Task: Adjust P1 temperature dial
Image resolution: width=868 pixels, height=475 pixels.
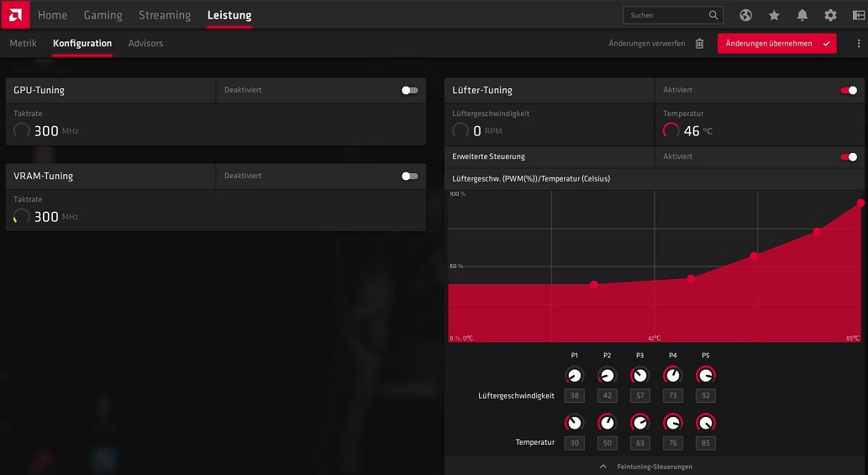Action: pos(574,423)
